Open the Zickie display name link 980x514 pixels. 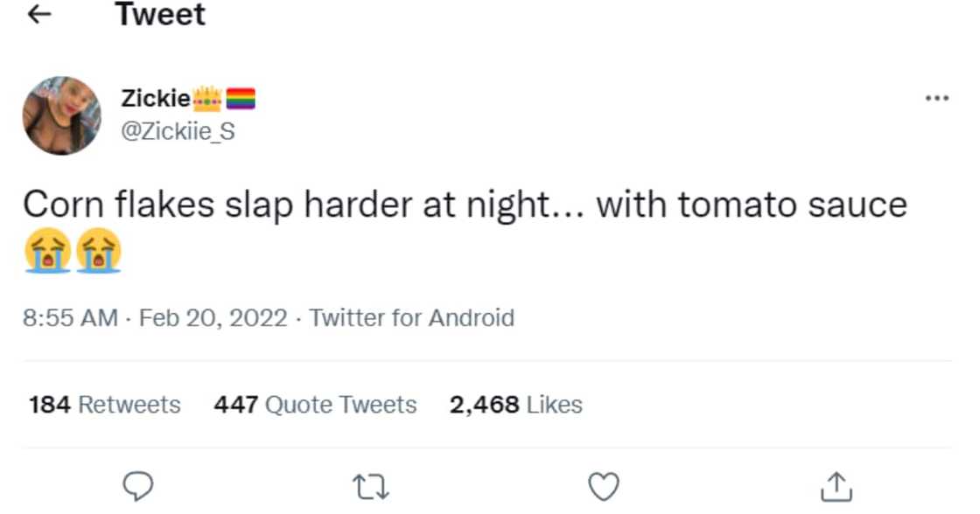[x=155, y=100]
